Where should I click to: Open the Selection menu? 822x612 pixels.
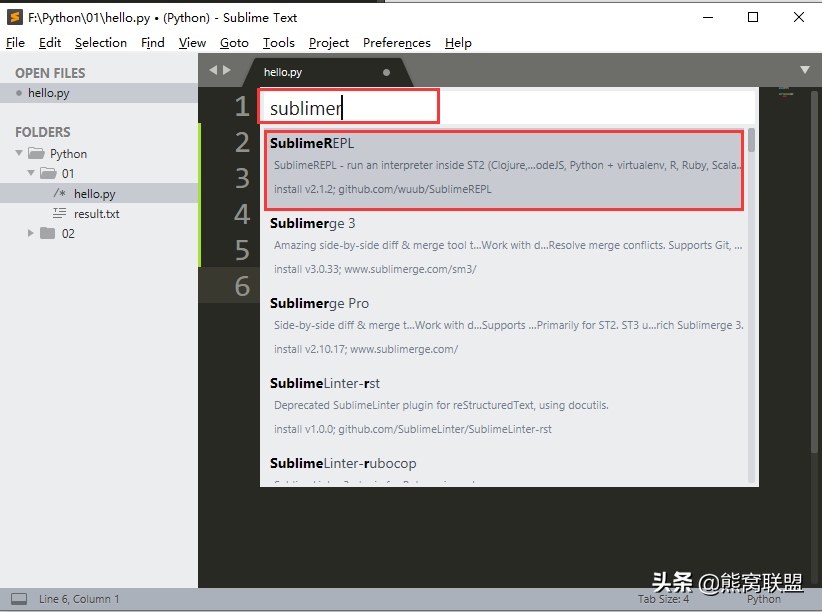point(101,42)
